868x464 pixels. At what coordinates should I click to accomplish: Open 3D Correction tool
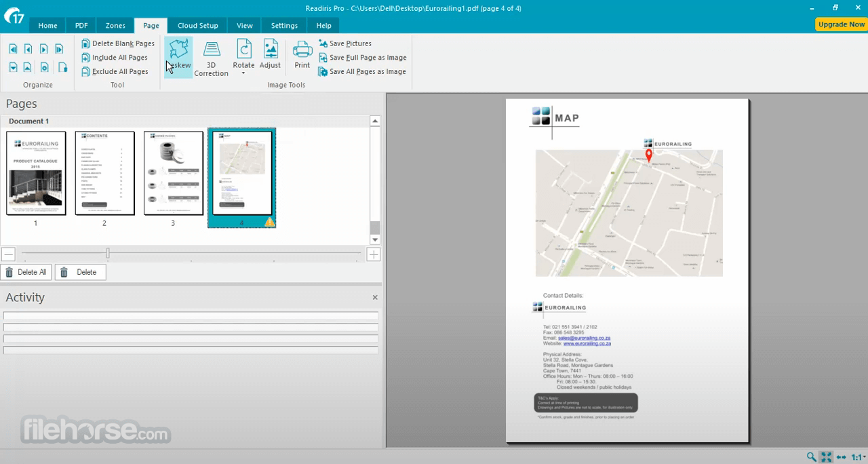point(212,58)
